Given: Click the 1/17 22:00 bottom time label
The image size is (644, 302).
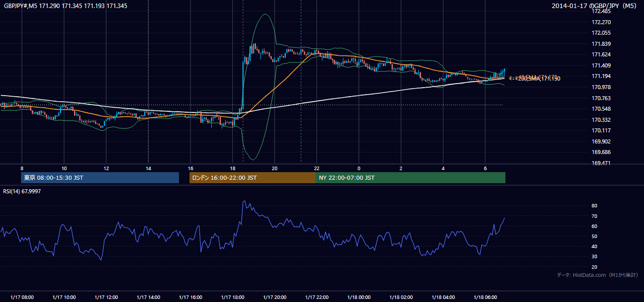Looking at the screenshot, I should (316, 297).
